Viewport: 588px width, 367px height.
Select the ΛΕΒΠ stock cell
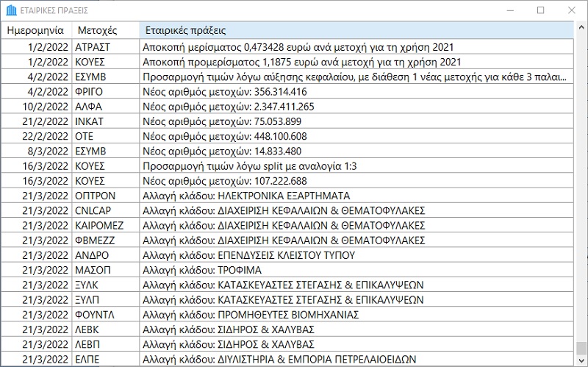(x=105, y=344)
